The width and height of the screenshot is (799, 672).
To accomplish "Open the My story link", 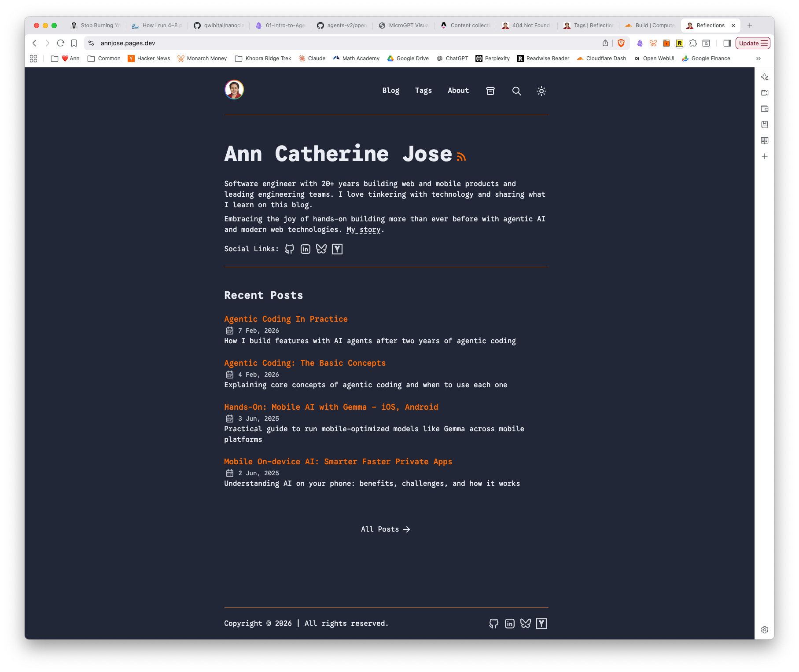I will tap(363, 229).
